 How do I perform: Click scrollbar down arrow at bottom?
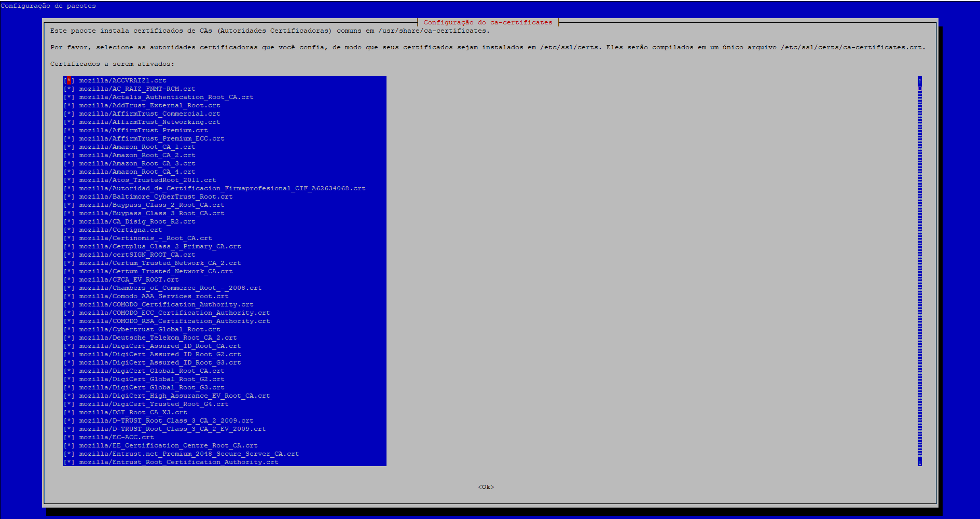click(919, 462)
